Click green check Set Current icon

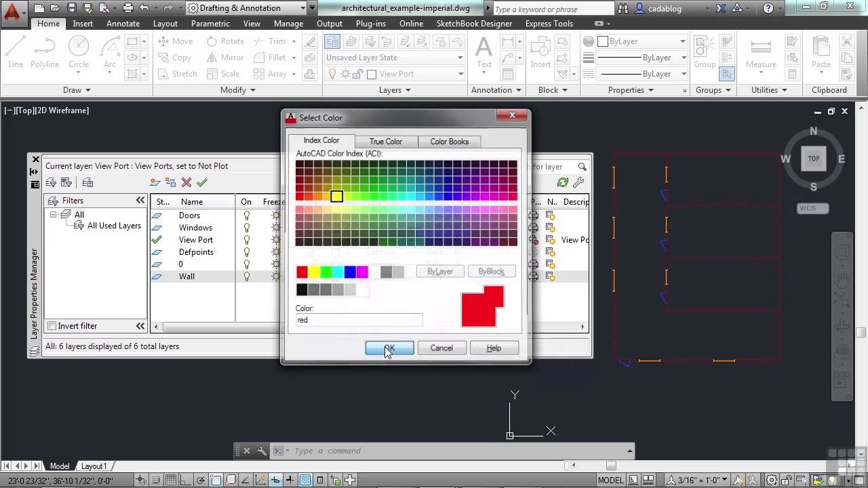(x=202, y=182)
